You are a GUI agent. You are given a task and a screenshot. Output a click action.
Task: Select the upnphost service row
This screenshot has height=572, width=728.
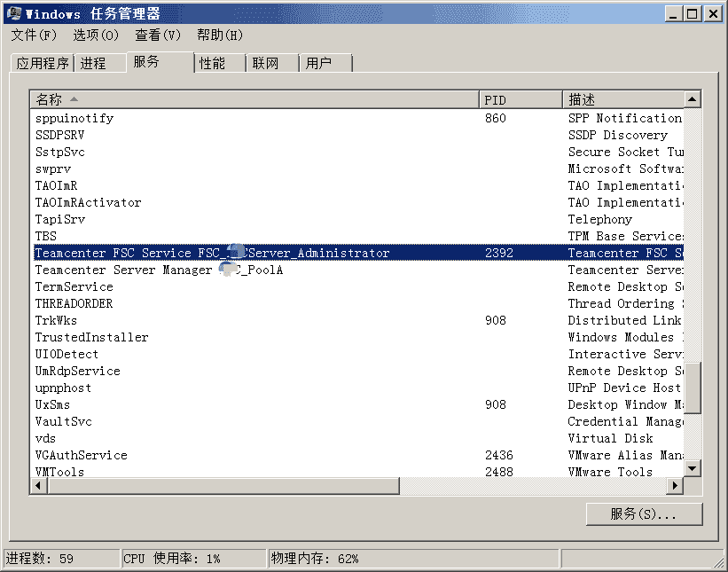pyautogui.click(x=357, y=388)
